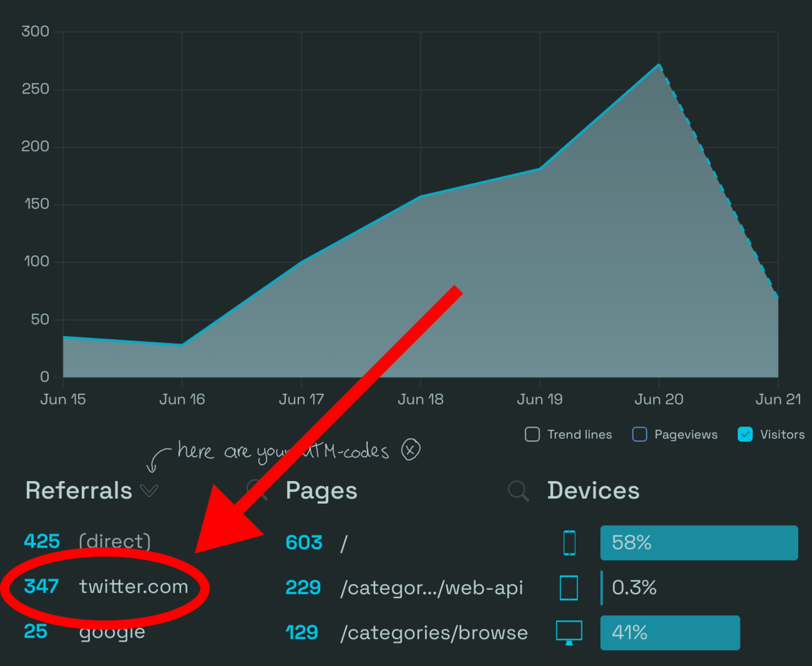Click the Jun 18 axis label

click(x=420, y=399)
